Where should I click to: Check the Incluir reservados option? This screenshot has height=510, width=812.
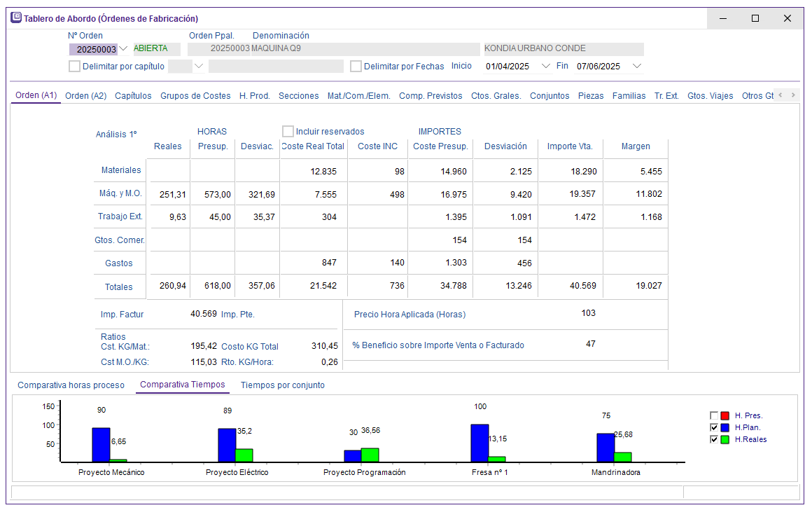pos(288,132)
